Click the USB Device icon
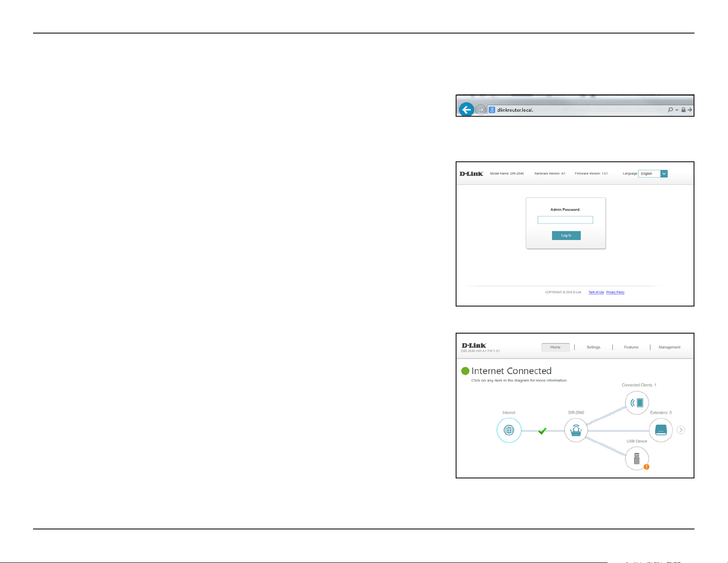This screenshot has height=563, width=728. pyautogui.click(x=637, y=458)
